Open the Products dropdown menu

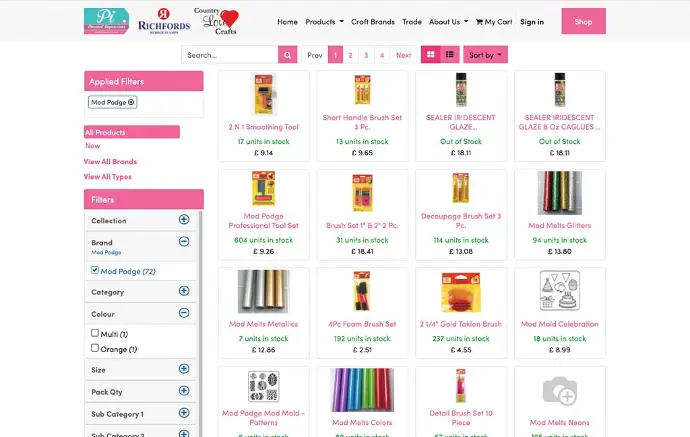click(324, 22)
